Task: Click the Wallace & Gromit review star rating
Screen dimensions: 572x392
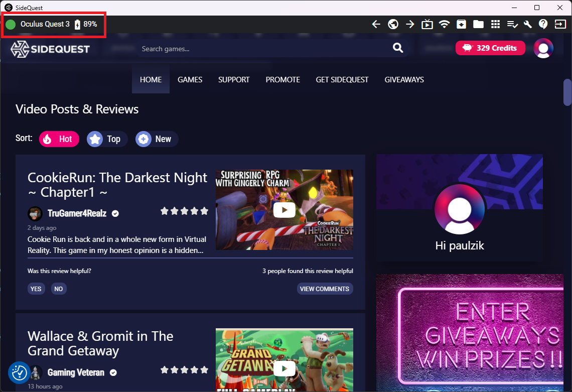Action: pyautogui.click(x=184, y=370)
